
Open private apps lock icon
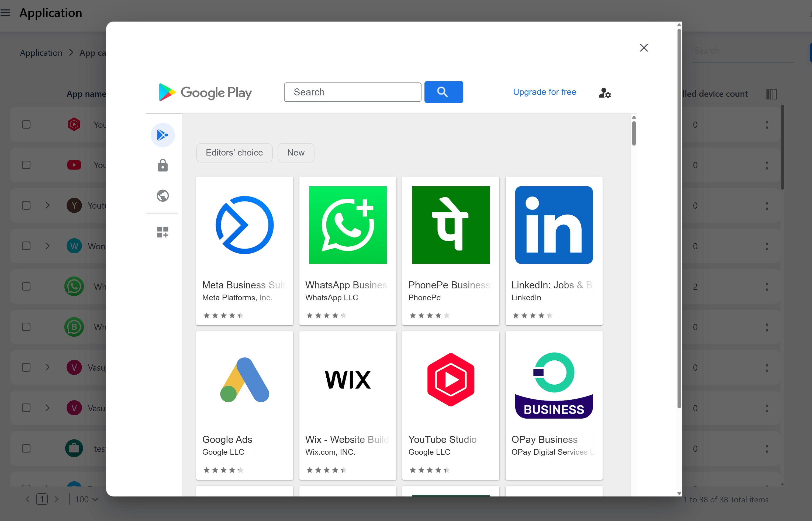coord(163,165)
